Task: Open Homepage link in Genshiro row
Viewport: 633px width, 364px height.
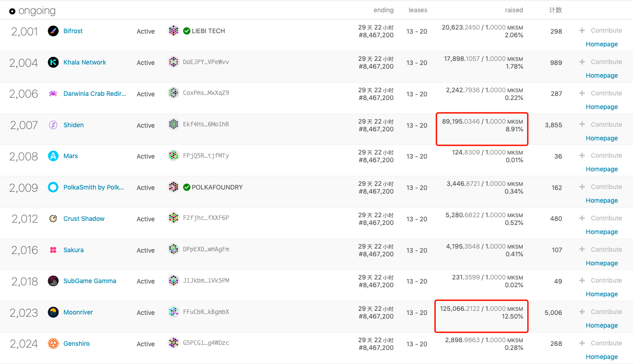Action: [602, 357]
